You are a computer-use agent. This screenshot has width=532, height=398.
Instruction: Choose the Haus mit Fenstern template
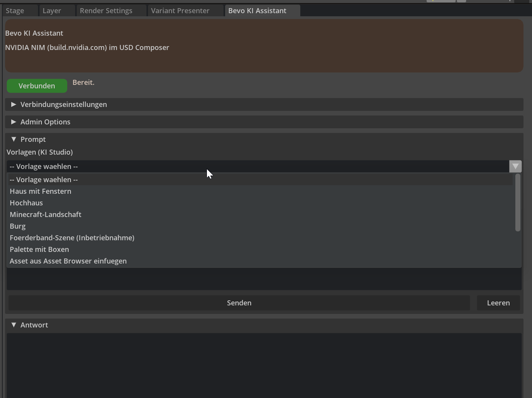[260, 191]
